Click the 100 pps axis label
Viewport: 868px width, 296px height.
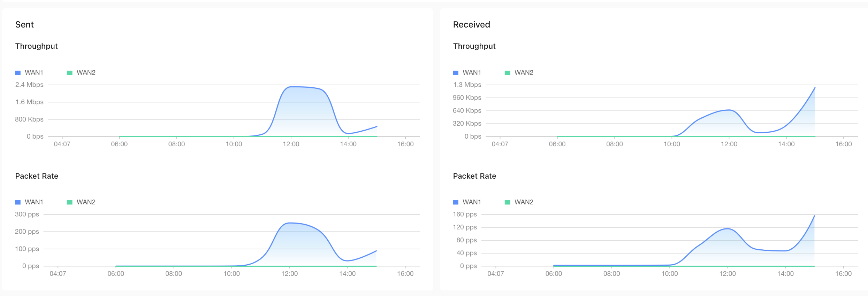click(27, 249)
